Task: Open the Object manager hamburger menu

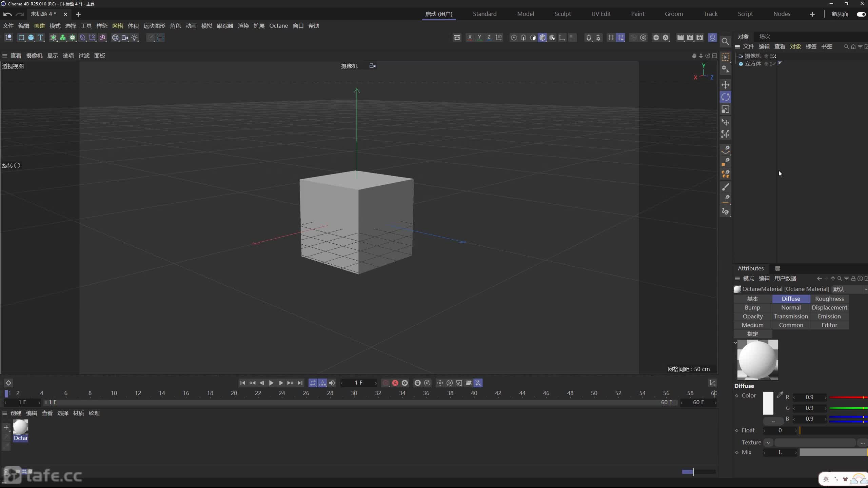Action: [737, 47]
